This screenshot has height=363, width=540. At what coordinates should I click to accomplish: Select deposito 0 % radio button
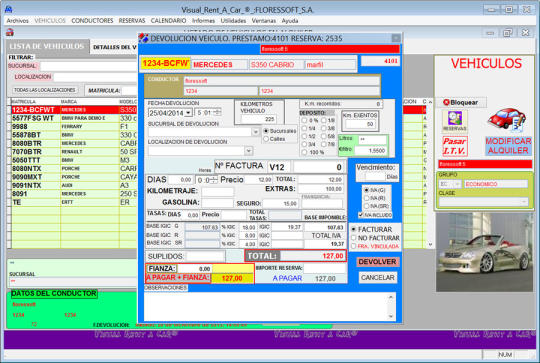click(304, 121)
